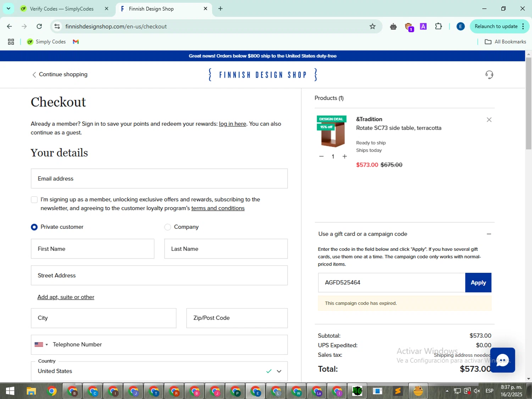Click the campaign code input field
The image size is (532, 399).
point(392,283)
